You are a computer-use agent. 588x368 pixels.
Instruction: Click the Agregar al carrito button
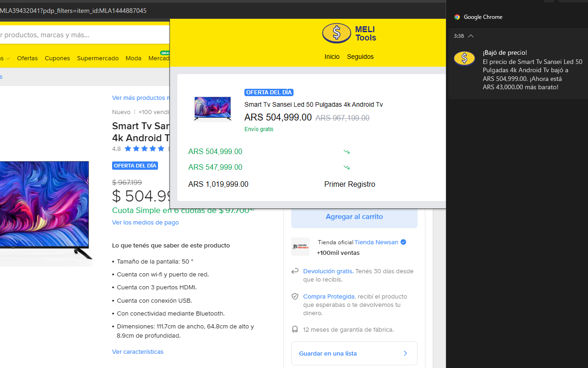tap(354, 217)
